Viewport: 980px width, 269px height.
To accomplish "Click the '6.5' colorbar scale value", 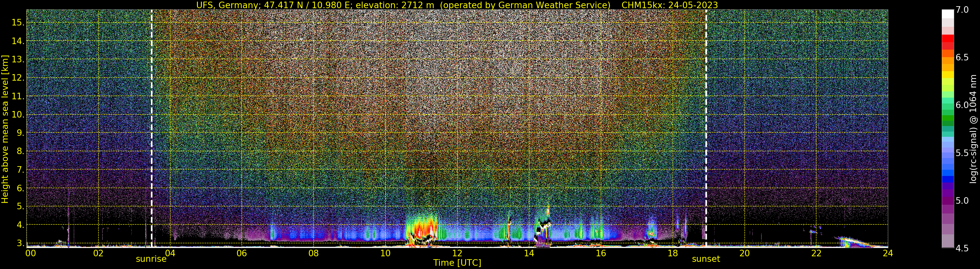I will pos(962,57).
